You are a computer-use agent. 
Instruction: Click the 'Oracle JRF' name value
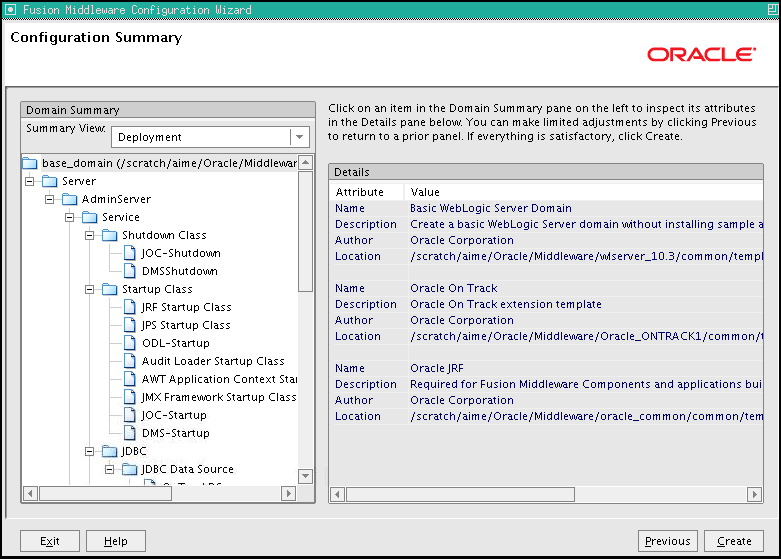437,368
